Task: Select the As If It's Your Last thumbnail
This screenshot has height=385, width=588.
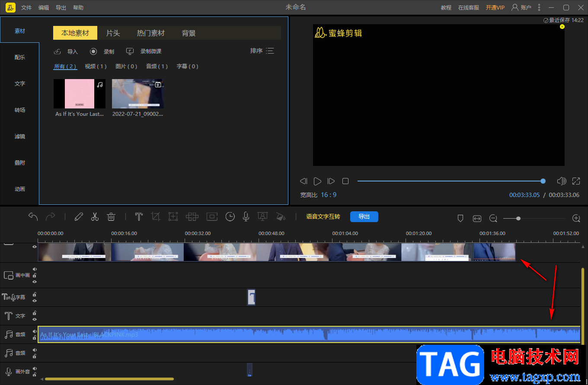Action: [x=80, y=94]
